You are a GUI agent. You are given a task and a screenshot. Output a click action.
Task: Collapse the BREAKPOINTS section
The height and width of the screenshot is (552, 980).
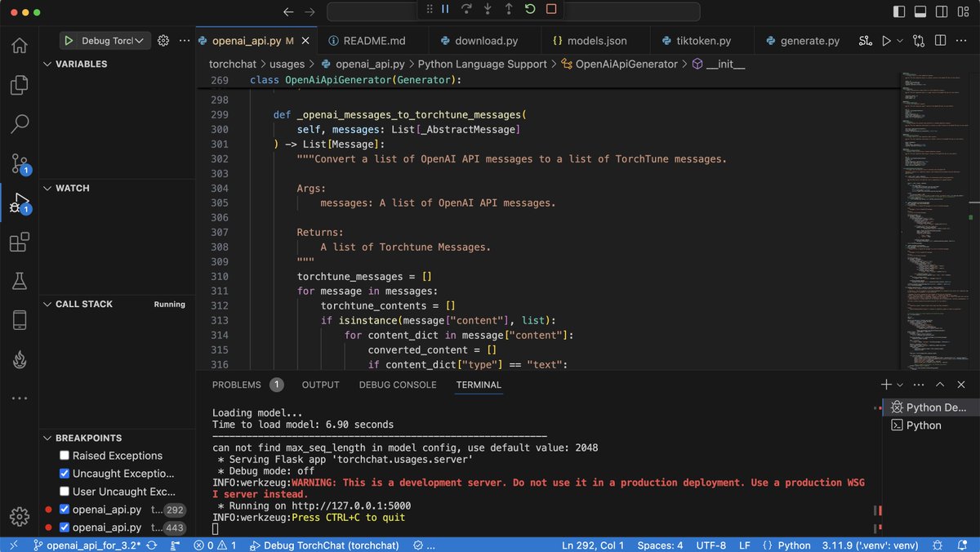click(x=47, y=438)
